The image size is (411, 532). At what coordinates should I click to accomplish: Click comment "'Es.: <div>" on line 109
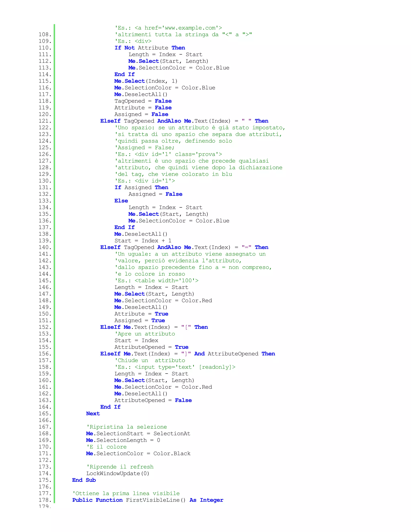(x=133, y=41)
